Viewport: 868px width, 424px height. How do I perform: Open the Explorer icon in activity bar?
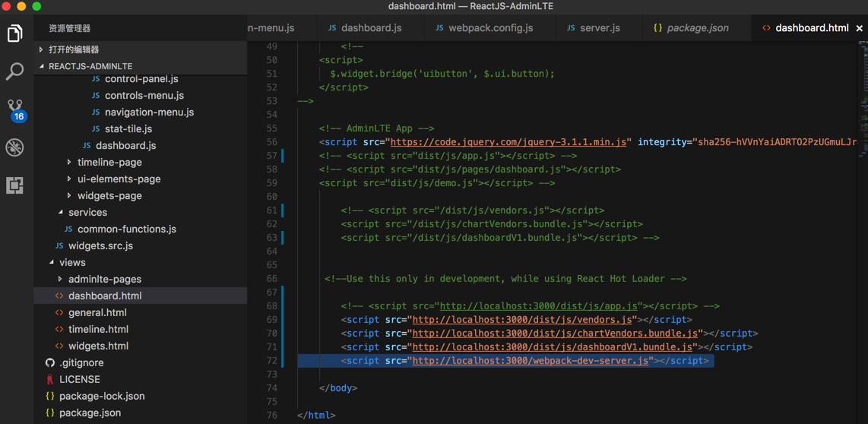[x=15, y=33]
